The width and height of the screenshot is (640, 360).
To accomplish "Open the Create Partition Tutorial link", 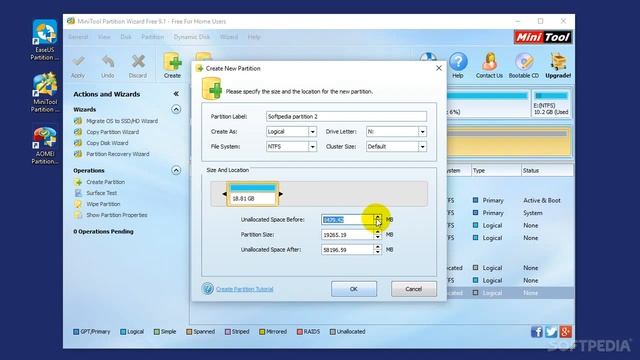I will pyautogui.click(x=244, y=289).
